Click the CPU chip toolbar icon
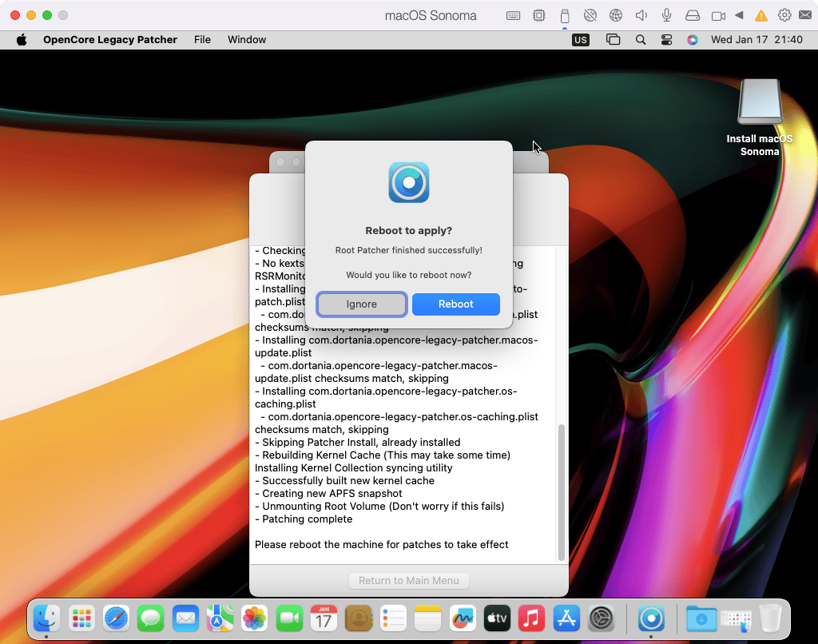This screenshot has width=818, height=644. 539,15
